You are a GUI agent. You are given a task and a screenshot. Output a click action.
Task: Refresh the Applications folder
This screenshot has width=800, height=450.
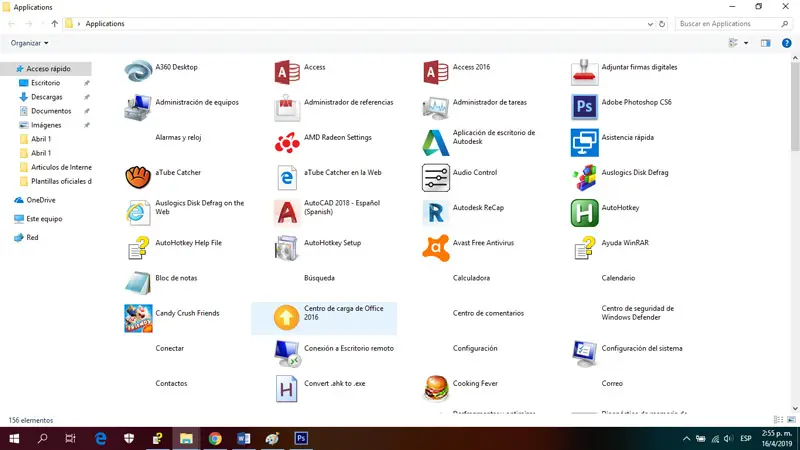(662, 24)
